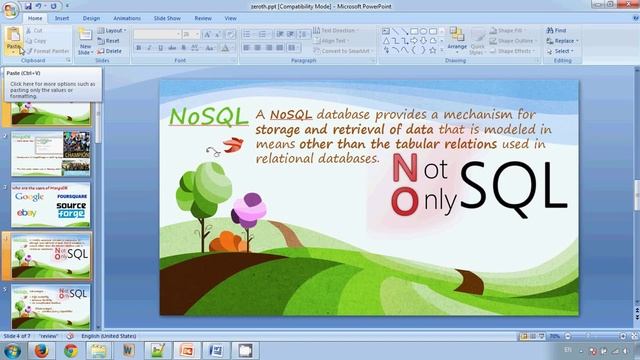This screenshot has height=360, width=640.
Task: Click the NoSQL title on the slide
Action: coord(208,117)
